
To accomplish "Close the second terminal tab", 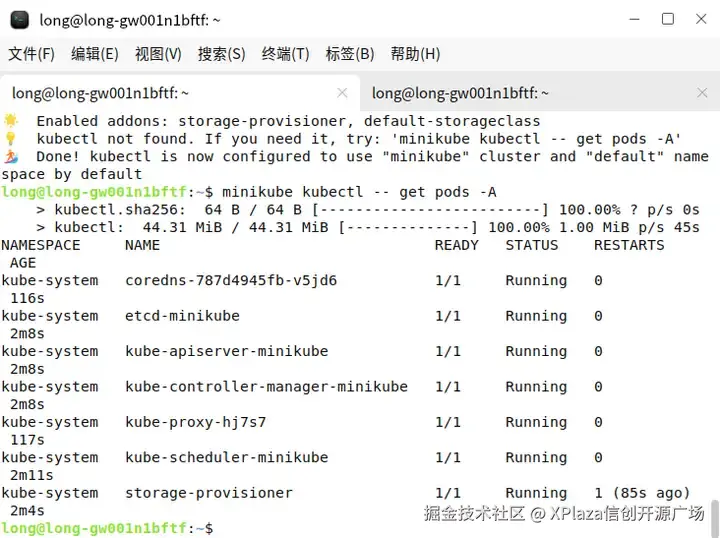I will (x=701, y=93).
